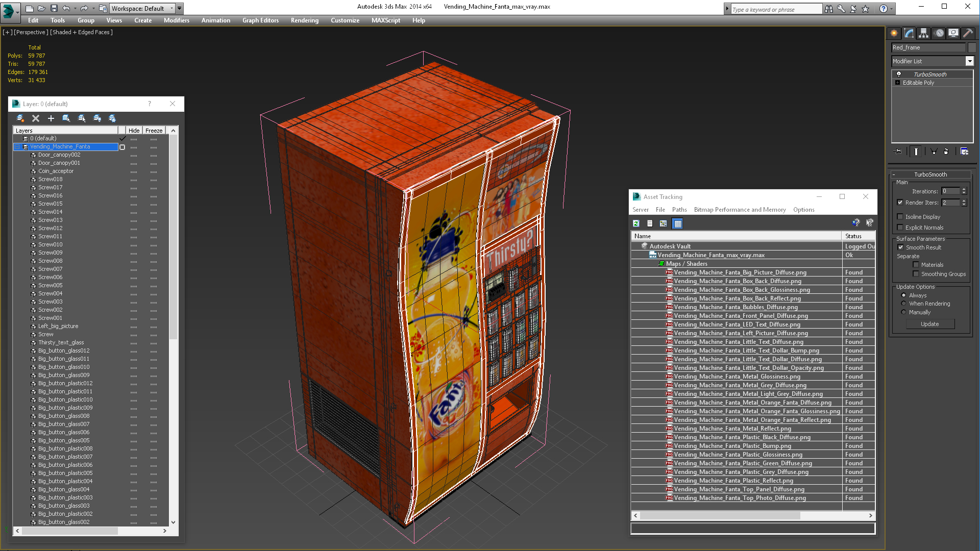Open the Graph Editors menu

point(260,20)
